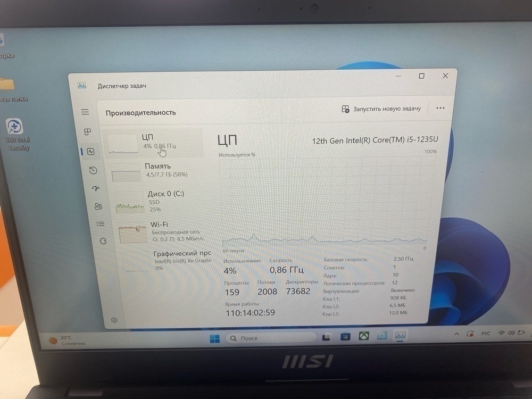Close the Task Manager window
This screenshot has width=532, height=399.
coord(445,76)
